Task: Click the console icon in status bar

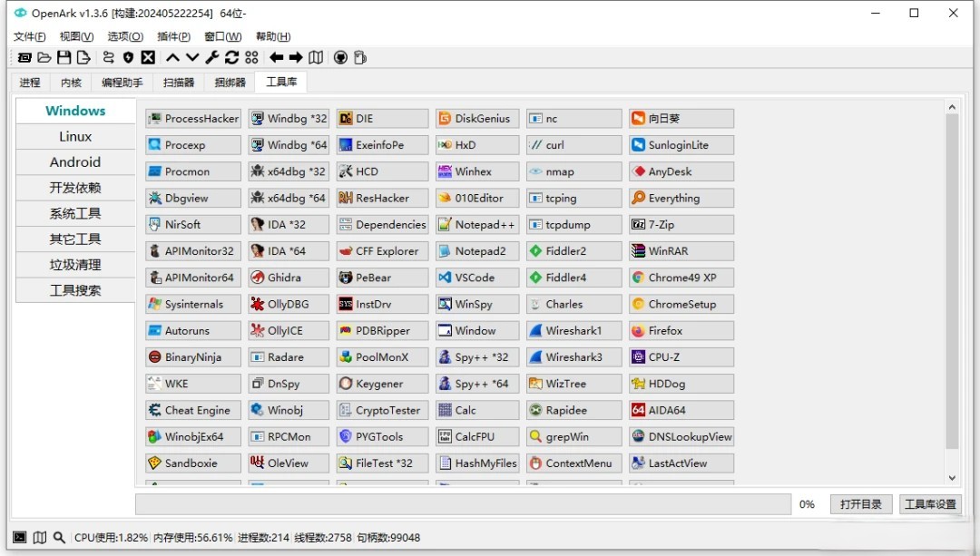Action: tap(20, 537)
